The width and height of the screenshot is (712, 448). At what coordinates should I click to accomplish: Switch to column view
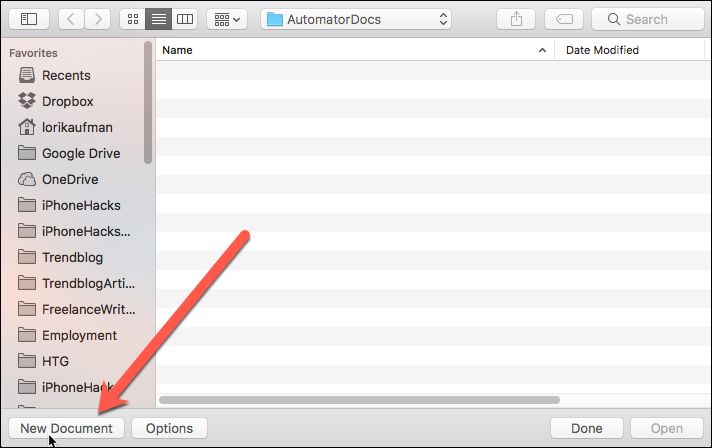tap(184, 19)
